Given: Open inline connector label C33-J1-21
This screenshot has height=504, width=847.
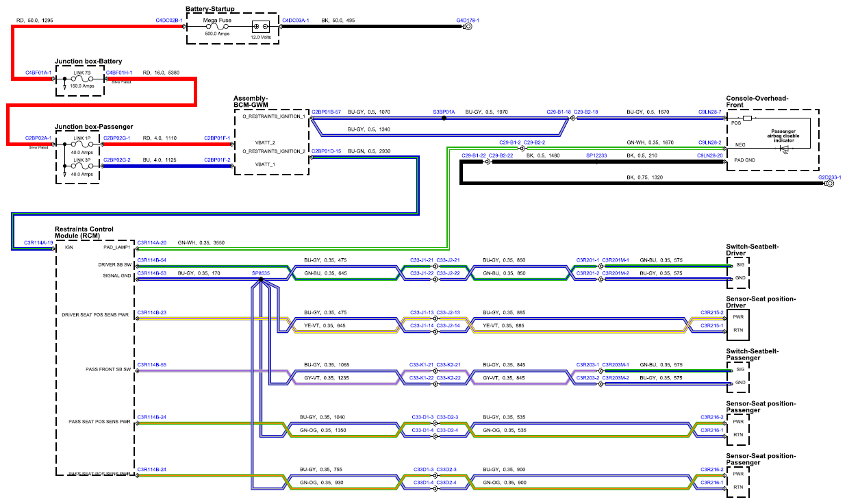Looking at the screenshot, I should [421, 260].
